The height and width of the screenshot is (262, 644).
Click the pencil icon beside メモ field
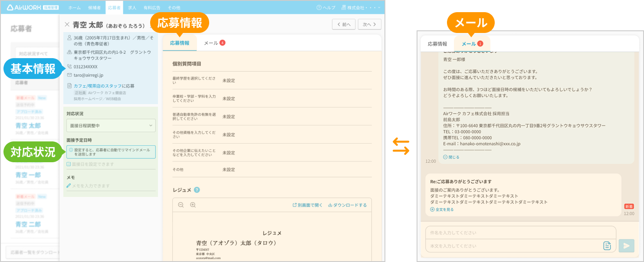[69, 186]
